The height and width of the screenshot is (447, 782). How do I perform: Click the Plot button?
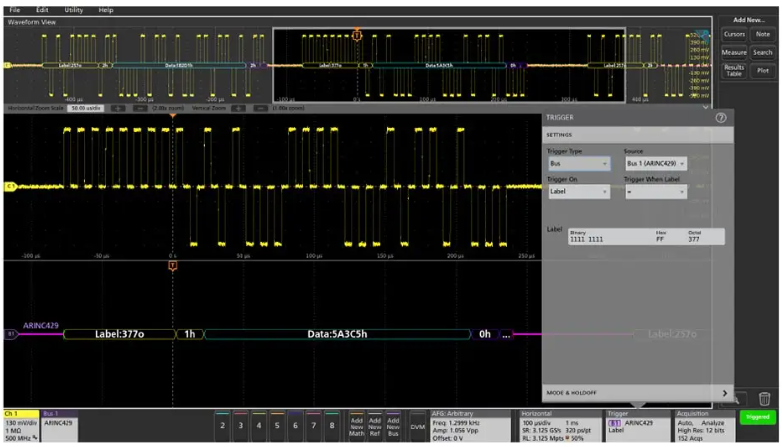pos(763,70)
